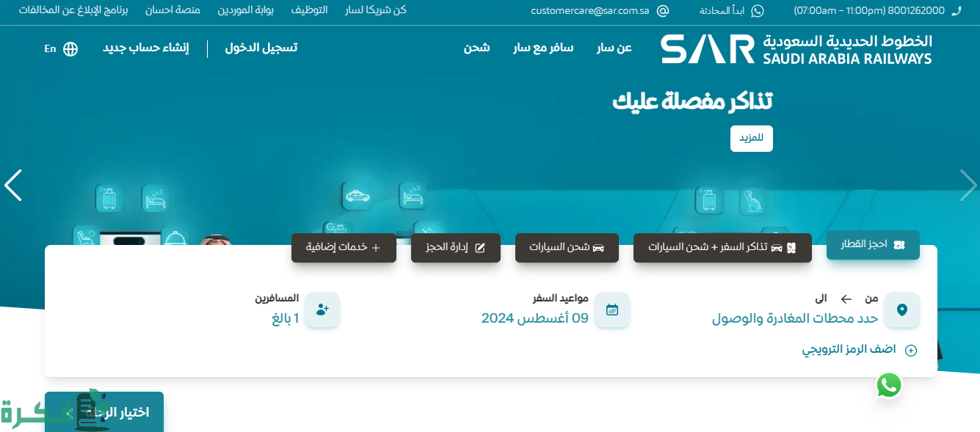Select the شحن السيارات tab

click(x=567, y=248)
